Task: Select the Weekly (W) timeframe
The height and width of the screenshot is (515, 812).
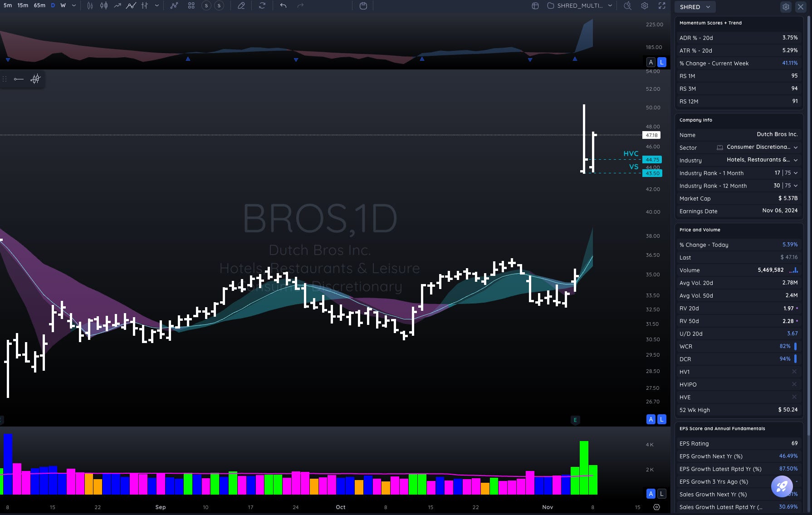Action: coord(63,5)
